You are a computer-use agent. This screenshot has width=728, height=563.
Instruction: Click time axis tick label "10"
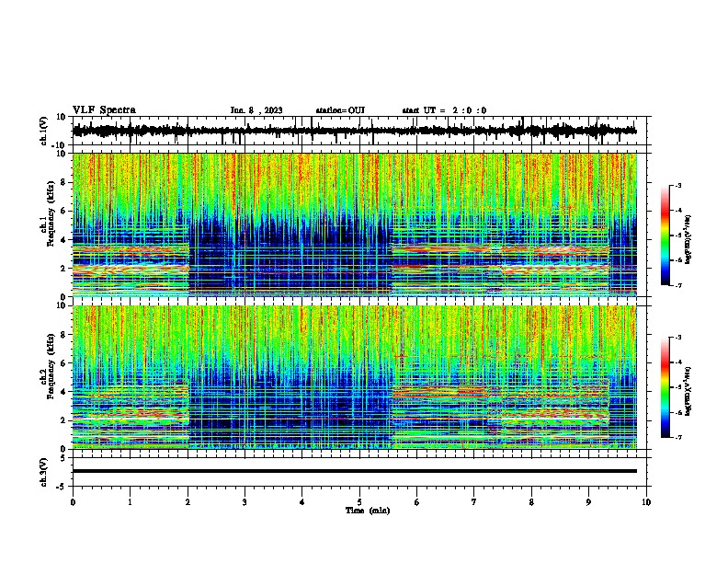click(646, 502)
